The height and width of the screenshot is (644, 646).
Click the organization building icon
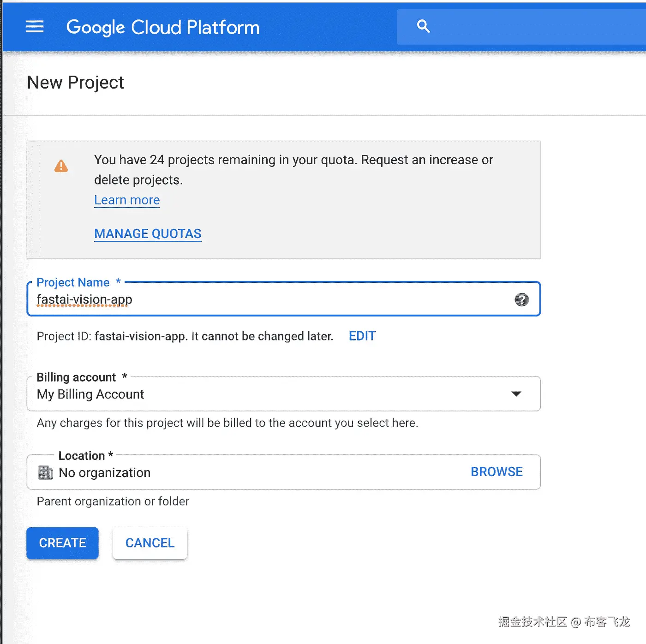pos(45,472)
